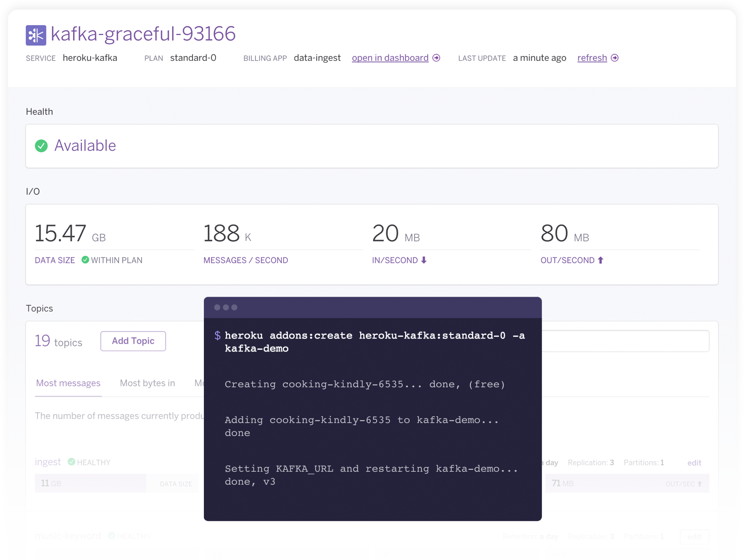
Task: Click the Within Plan green check icon
Action: click(85, 260)
